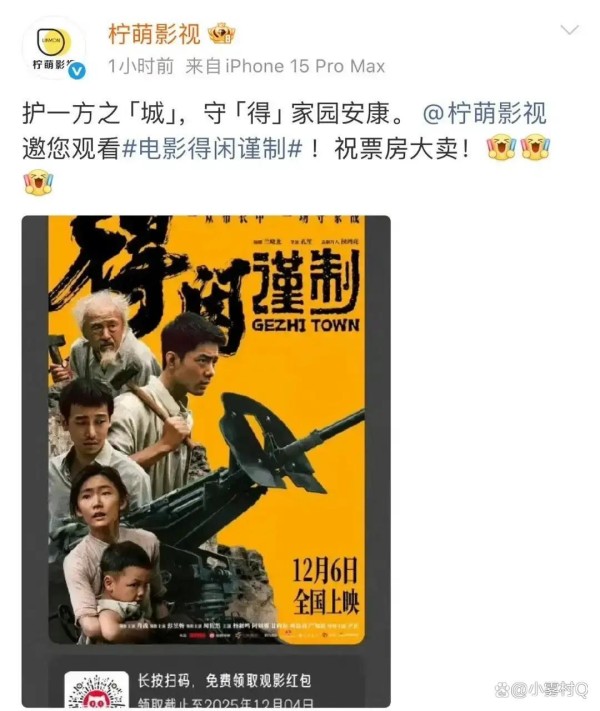This screenshot has height=711, width=600.
Task: Tap the QR code on the poster
Action: 96,690
